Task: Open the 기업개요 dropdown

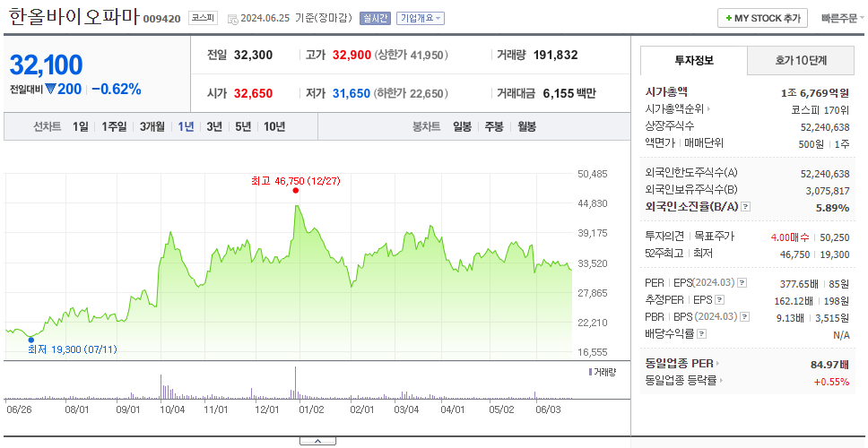Action: (421, 18)
